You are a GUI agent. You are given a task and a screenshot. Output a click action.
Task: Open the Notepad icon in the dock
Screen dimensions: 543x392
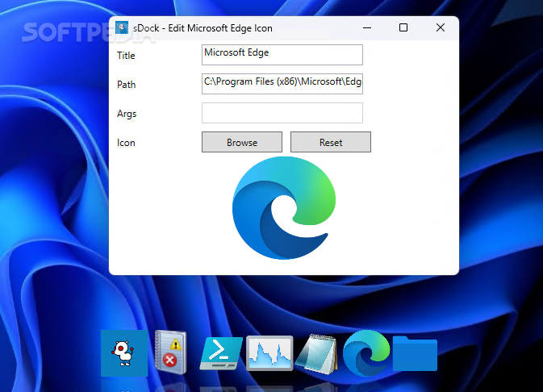point(317,353)
